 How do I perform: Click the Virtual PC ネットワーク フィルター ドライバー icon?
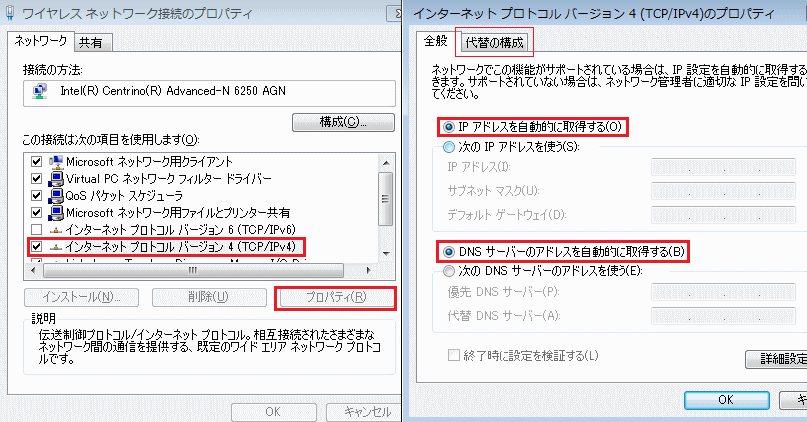56,179
